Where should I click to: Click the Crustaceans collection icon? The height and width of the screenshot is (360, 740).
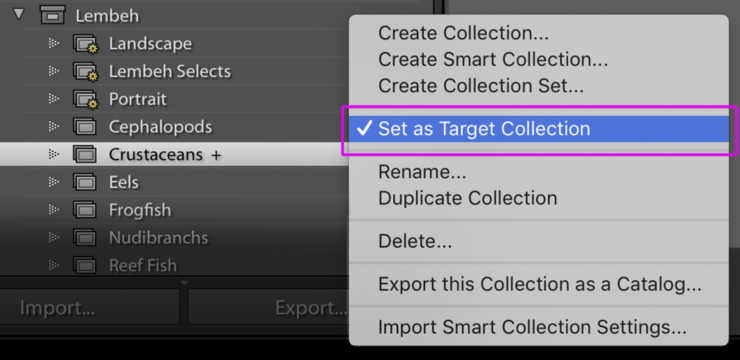pos(85,155)
